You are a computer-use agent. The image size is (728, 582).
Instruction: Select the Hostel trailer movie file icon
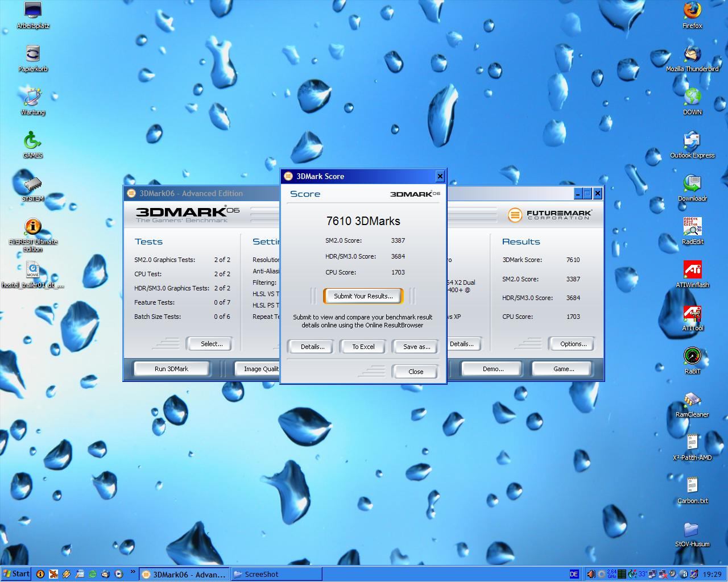[33, 275]
